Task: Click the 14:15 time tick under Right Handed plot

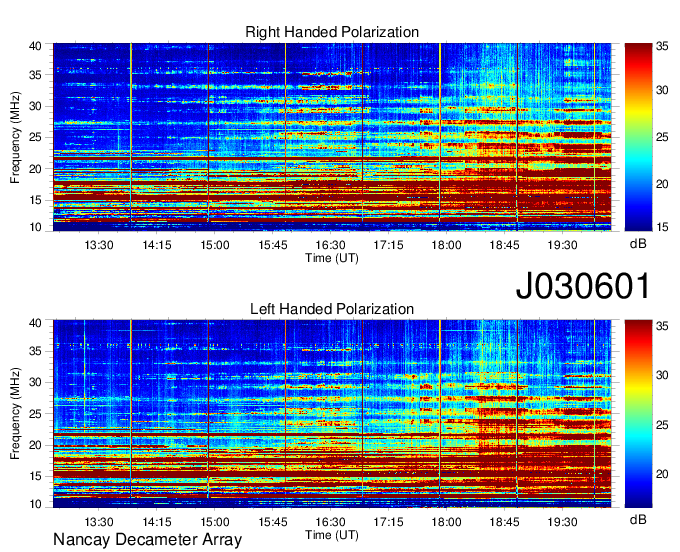Action: (157, 245)
